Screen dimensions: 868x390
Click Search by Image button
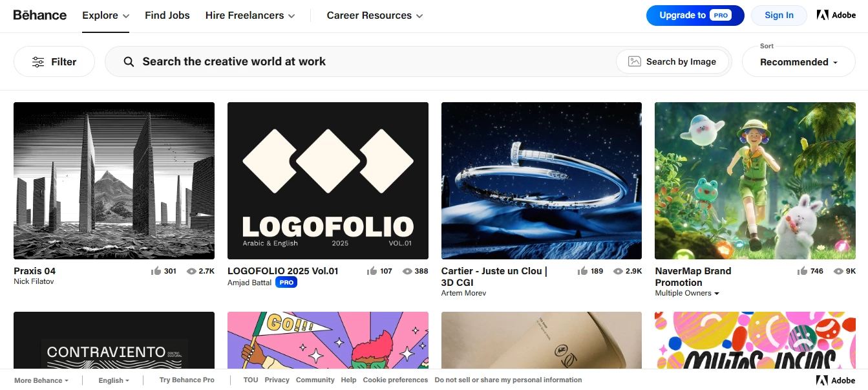click(672, 62)
